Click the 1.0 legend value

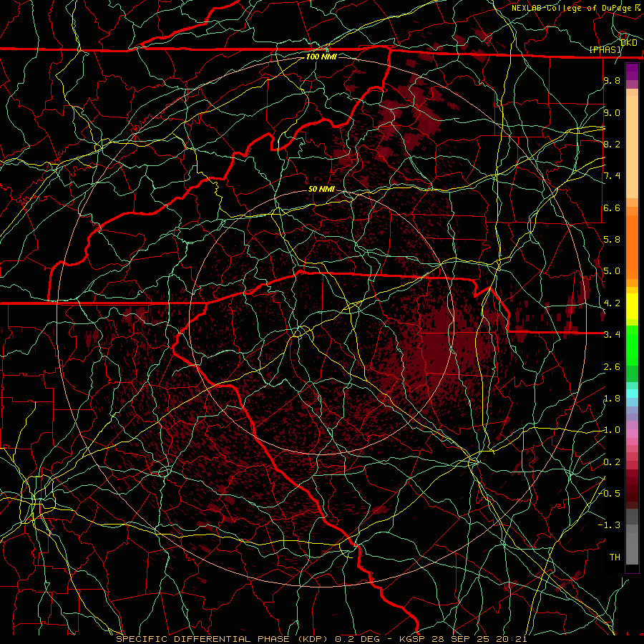612,430
